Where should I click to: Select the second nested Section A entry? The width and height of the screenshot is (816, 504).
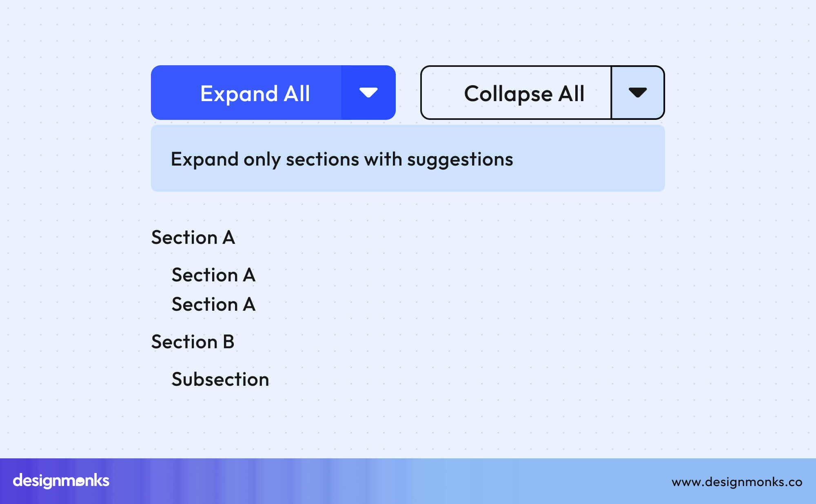214,305
